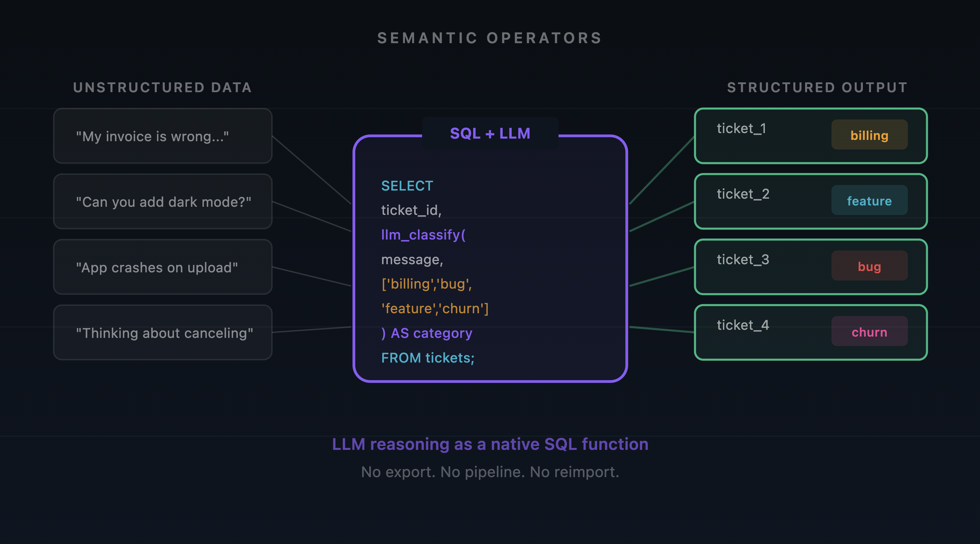Click the SQL + LLM tab header

pos(490,133)
